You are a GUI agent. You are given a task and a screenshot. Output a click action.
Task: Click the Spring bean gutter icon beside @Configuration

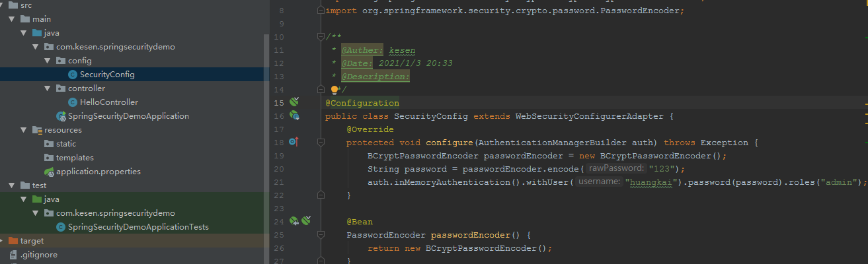point(295,102)
